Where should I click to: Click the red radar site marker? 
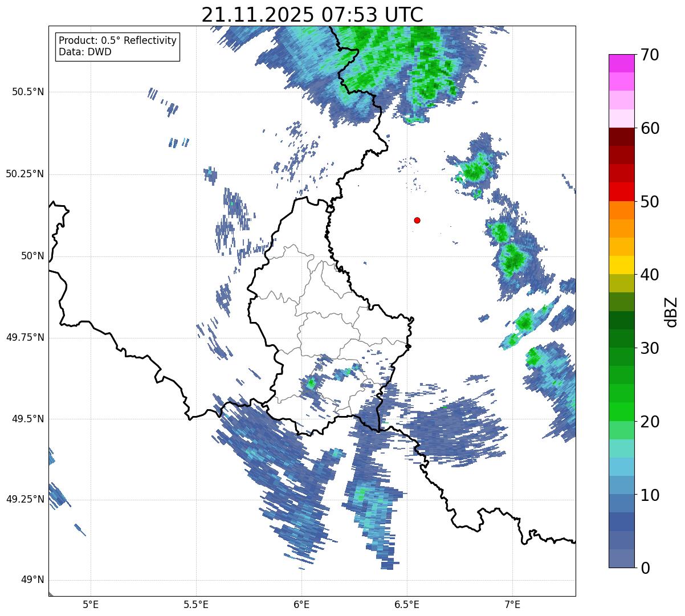tap(417, 220)
